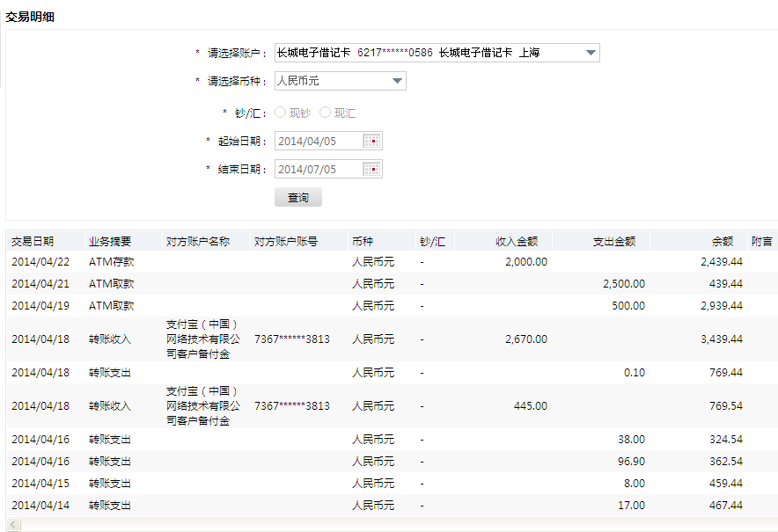
Task: Open calendar picker for 结束日期
Action: [x=371, y=170]
